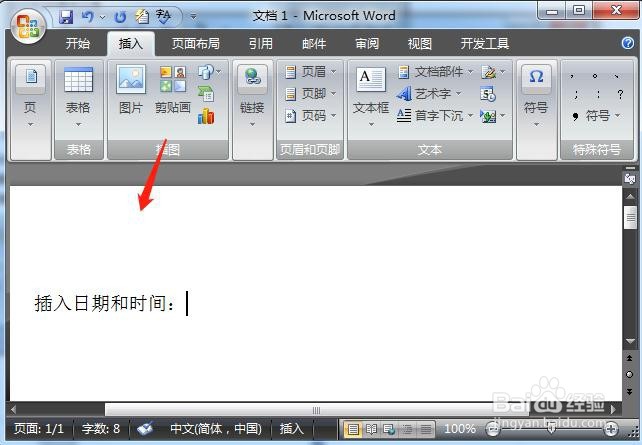Click the 字数: 8 word count
This screenshot has height=445, width=642.
101,429
